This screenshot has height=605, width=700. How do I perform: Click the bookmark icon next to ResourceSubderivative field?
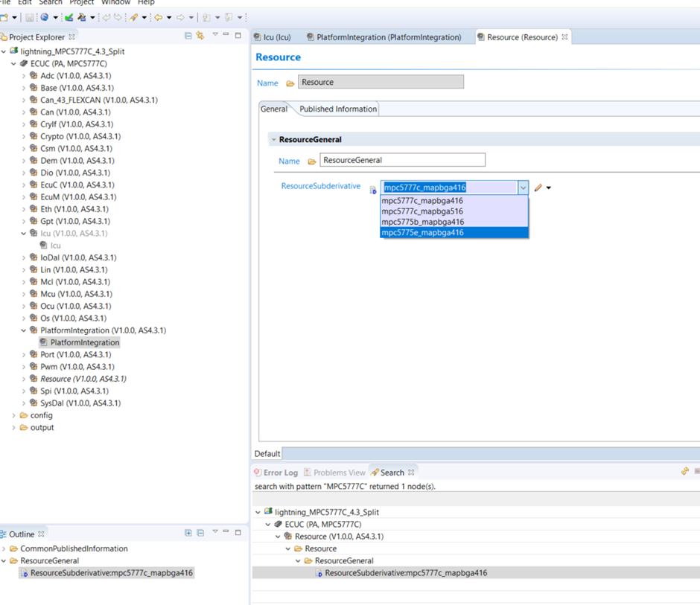pyautogui.click(x=372, y=189)
